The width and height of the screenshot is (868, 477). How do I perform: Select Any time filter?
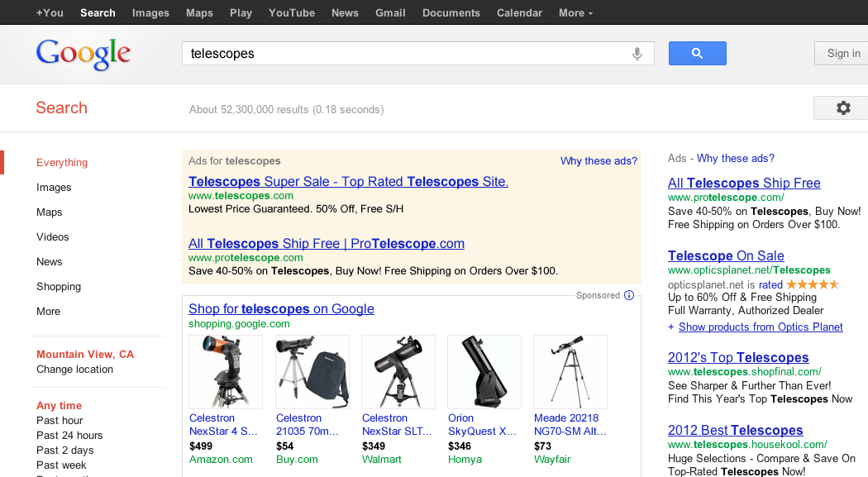pos(60,406)
